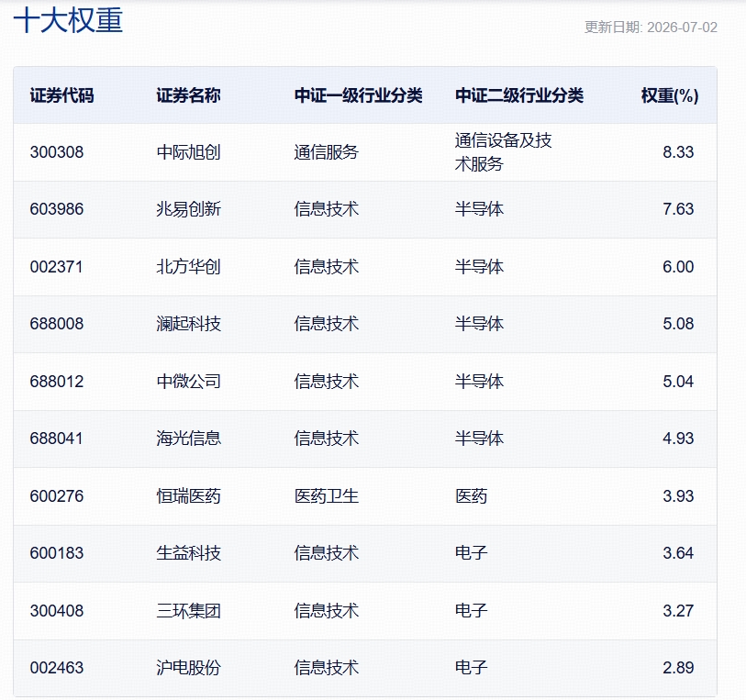
Task: Click the 中证一级行业分类 column header
Action: point(358,95)
